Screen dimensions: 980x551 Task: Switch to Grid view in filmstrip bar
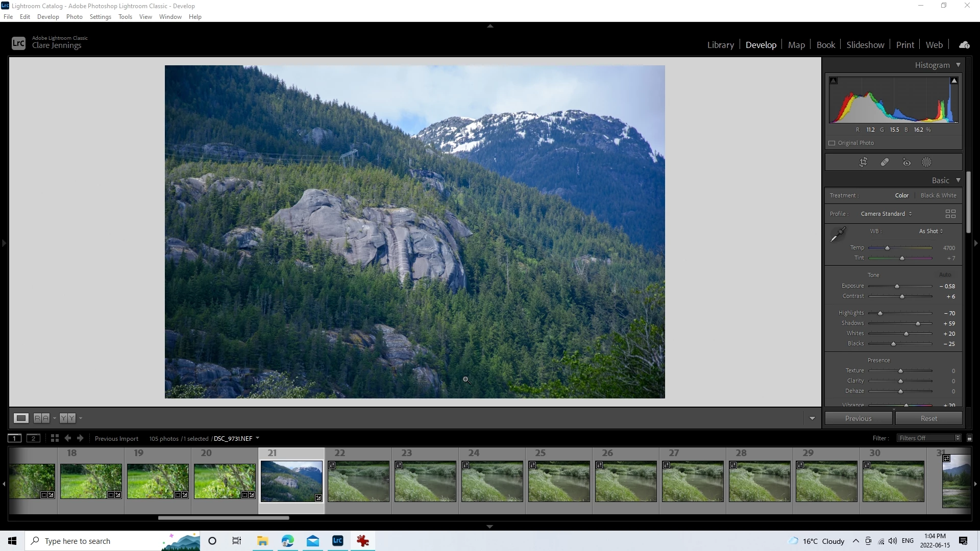55,438
